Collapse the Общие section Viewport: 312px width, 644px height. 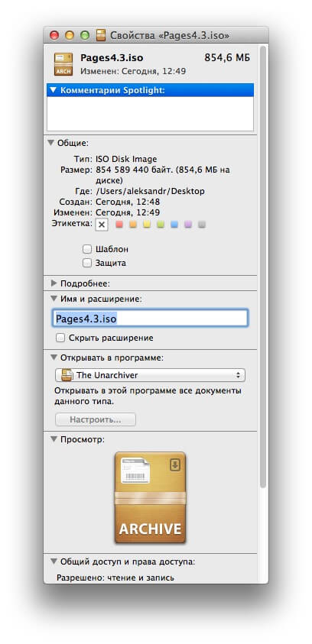tap(50, 143)
